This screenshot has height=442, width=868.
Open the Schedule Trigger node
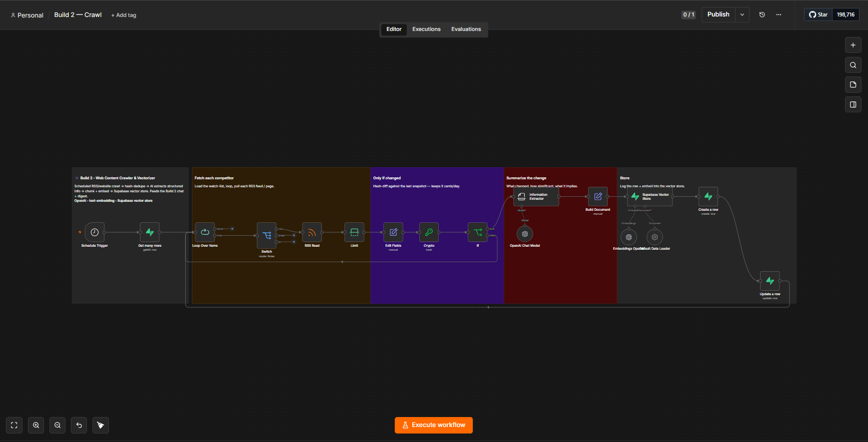tap(94, 232)
